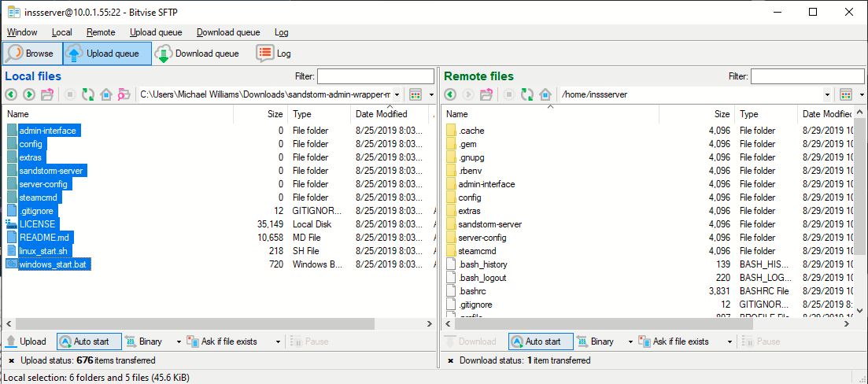
Task: Click the Upload button
Action: tap(27, 342)
